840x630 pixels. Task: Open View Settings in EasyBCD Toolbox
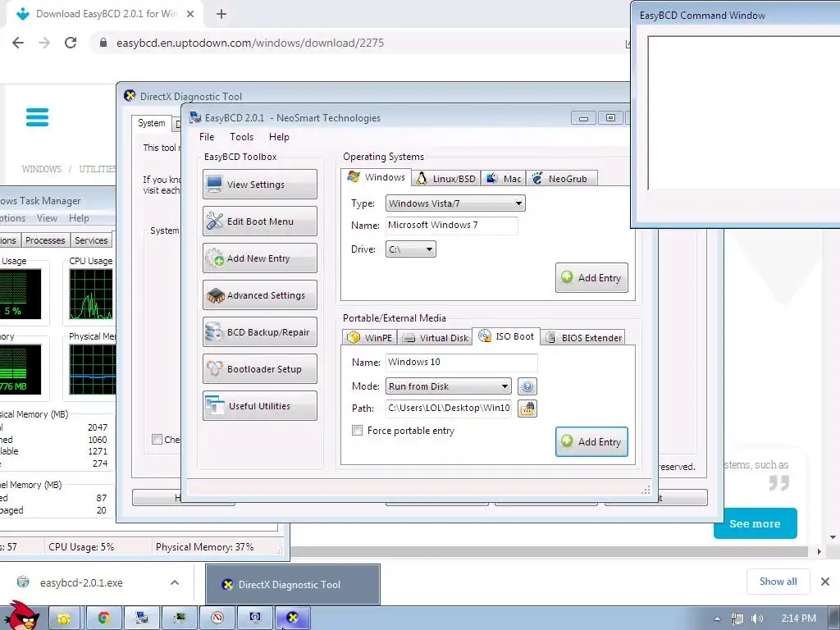[260, 185]
